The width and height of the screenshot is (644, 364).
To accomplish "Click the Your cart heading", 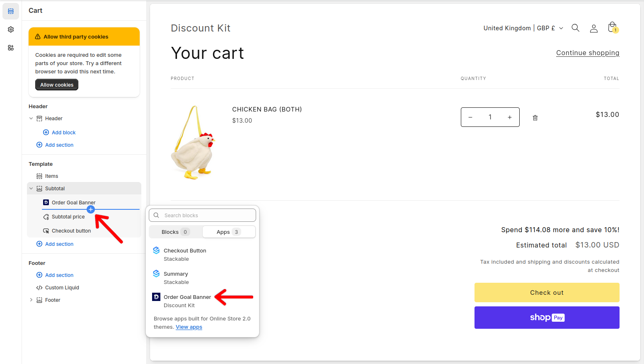I will [207, 53].
